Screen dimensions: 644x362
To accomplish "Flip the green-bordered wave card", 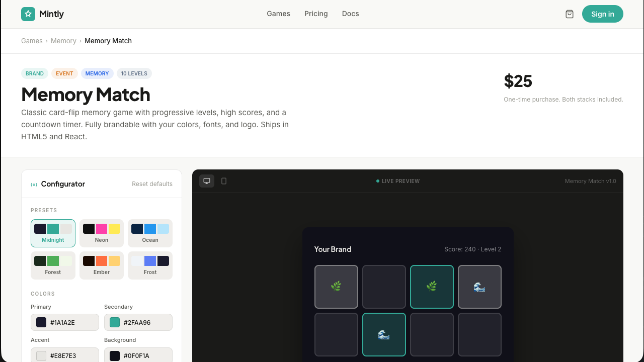I will tap(384, 334).
